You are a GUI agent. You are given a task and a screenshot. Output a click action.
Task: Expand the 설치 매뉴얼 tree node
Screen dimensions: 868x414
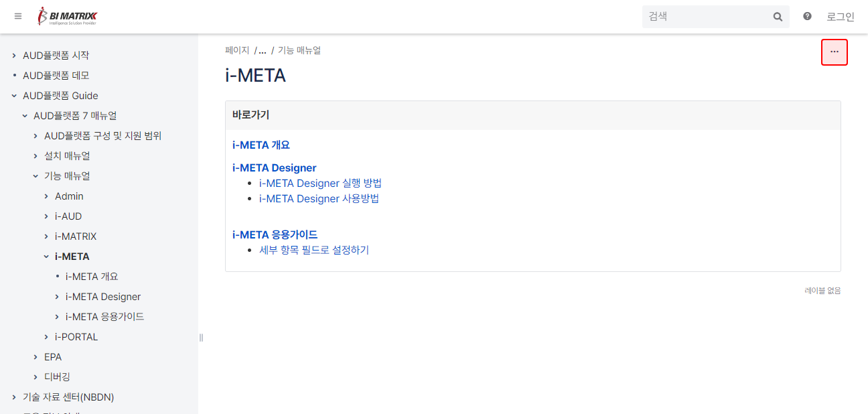point(35,156)
